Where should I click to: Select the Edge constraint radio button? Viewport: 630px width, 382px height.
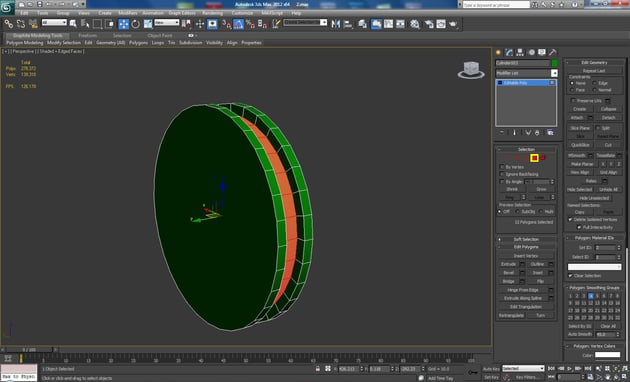point(595,83)
